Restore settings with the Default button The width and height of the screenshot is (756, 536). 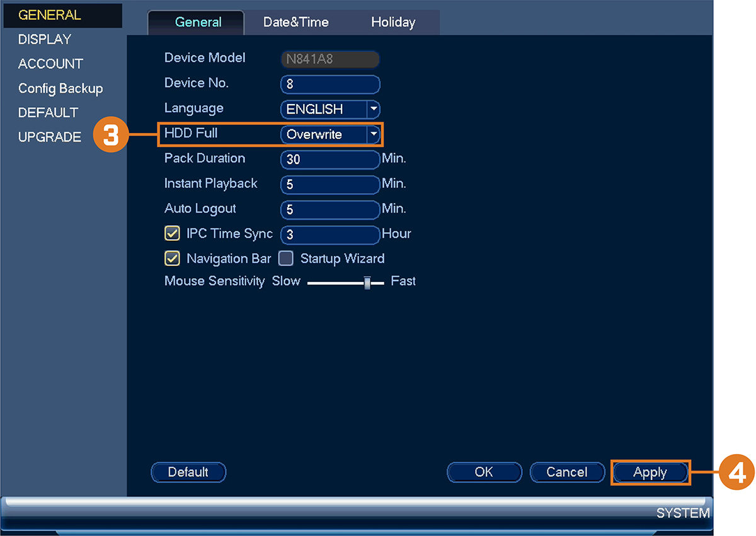(188, 472)
